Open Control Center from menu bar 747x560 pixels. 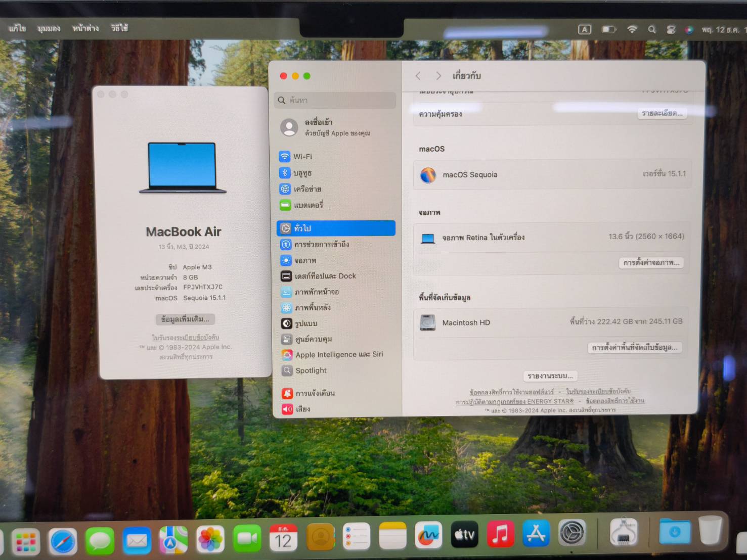click(671, 30)
